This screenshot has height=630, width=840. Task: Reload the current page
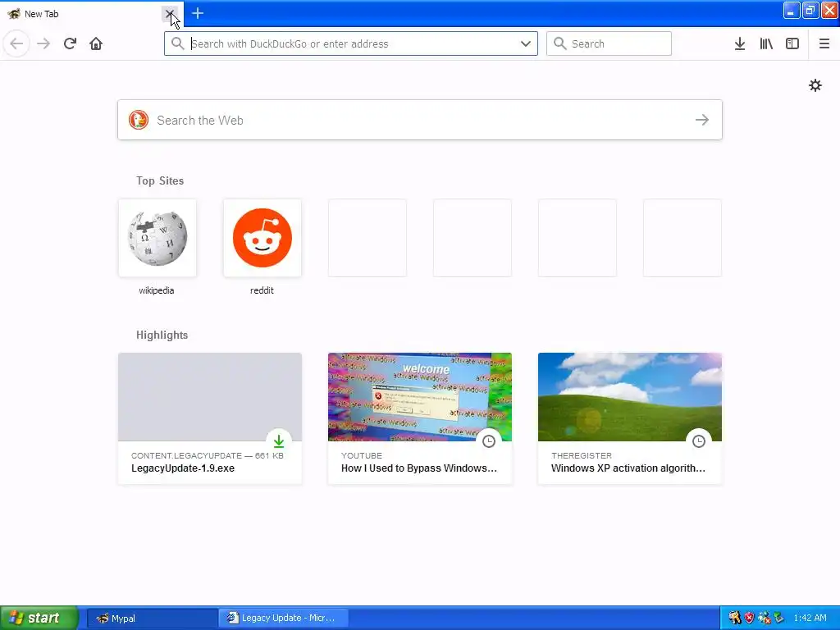click(x=71, y=43)
